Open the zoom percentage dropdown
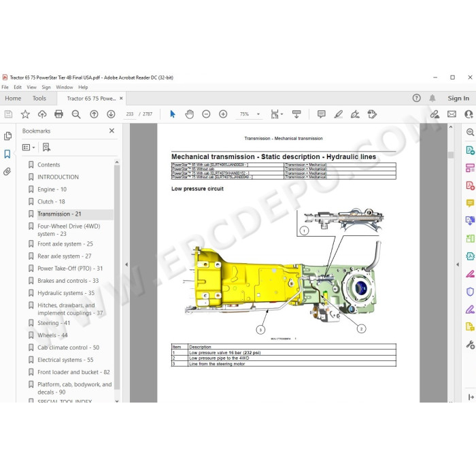Viewport: 476px width, 476px height. (258, 114)
